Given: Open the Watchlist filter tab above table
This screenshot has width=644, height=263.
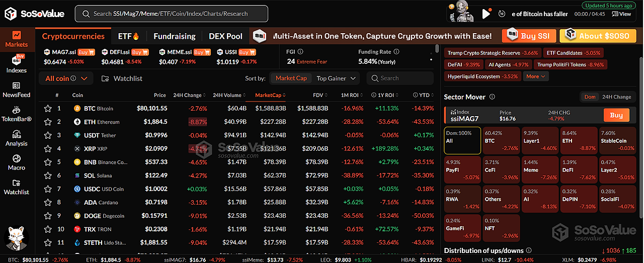Looking at the screenshot, I should coord(122,78).
